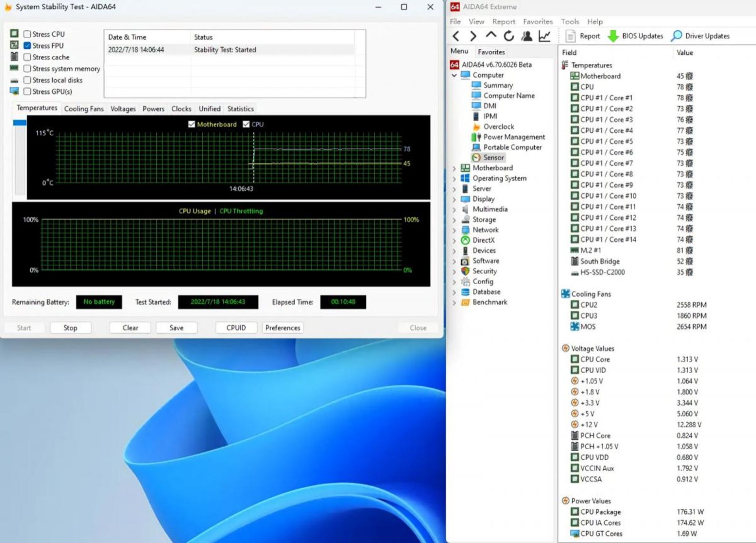
Task: Click the Preferences button
Action: pyautogui.click(x=282, y=328)
